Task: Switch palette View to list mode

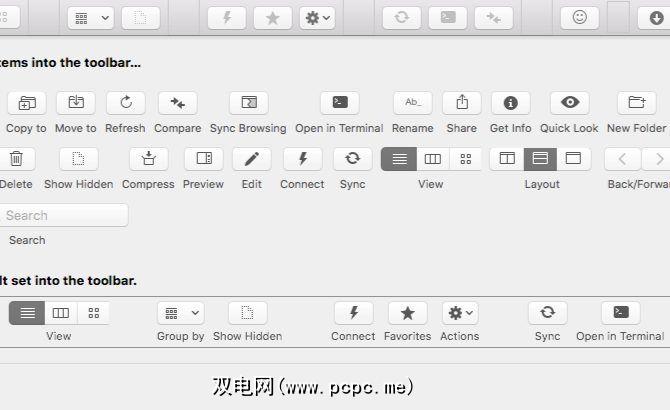Action: pyautogui.click(x=399, y=159)
